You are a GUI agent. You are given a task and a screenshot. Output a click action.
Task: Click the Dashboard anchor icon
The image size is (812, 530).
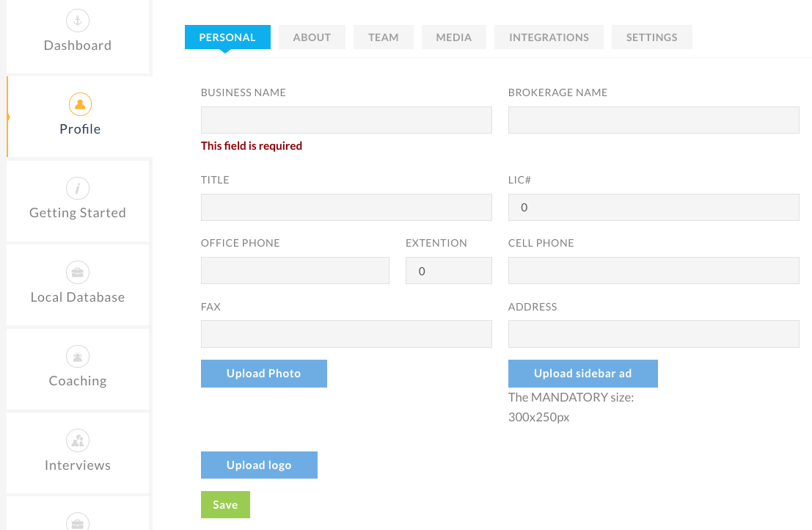78,21
